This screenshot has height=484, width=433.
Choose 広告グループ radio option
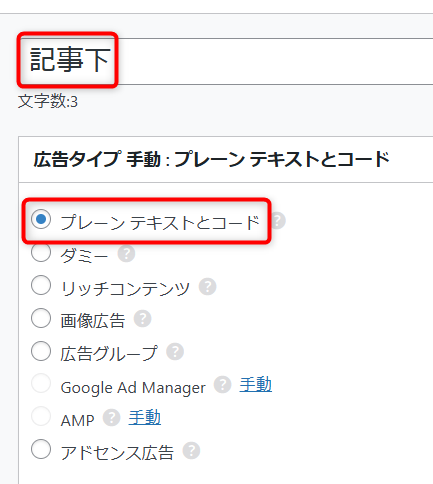click(x=41, y=351)
